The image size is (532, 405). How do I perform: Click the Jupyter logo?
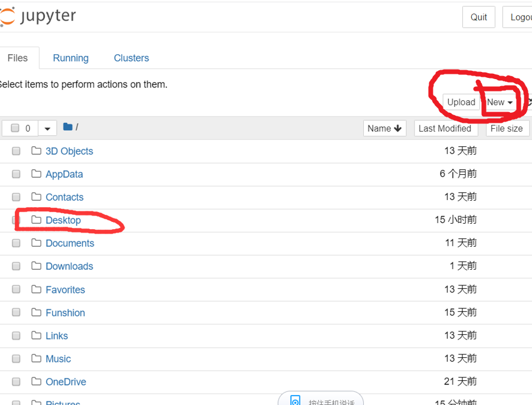[x=38, y=17]
